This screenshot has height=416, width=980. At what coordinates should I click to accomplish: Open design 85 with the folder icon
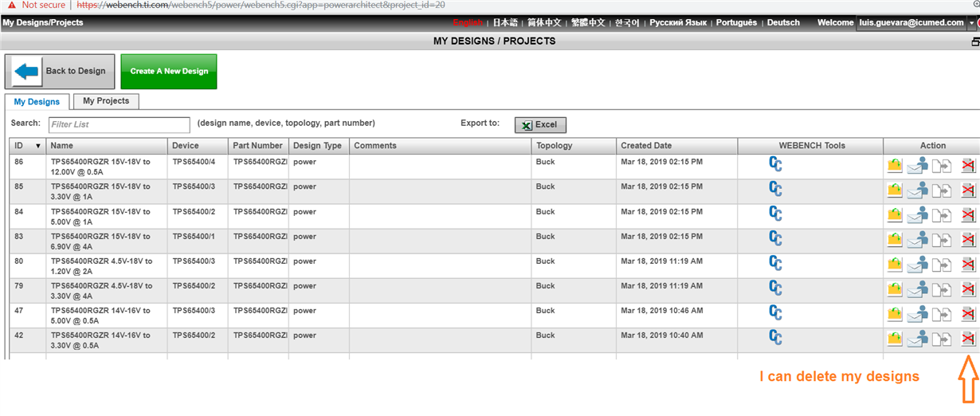tap(895, 190)
